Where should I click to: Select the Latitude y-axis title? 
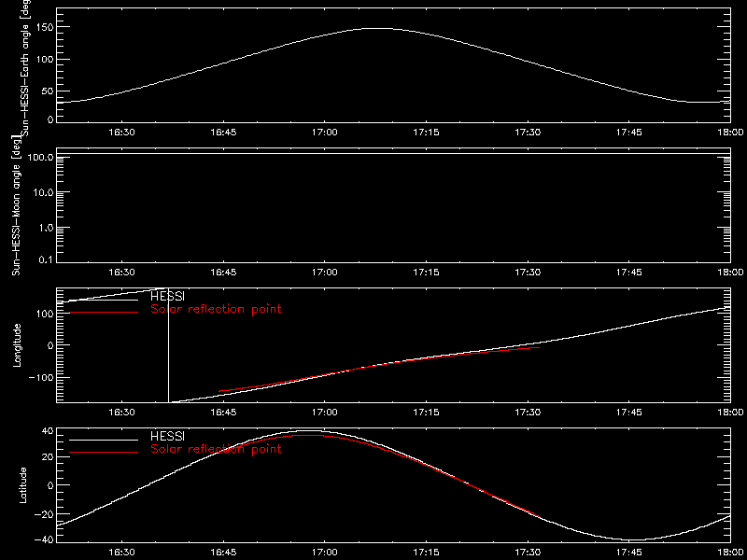click(22, 485)
